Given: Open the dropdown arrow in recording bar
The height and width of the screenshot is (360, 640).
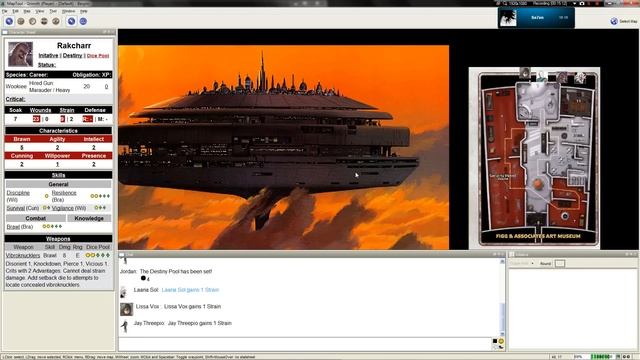Looking at the screenshot, I should [x=574, y=3].
